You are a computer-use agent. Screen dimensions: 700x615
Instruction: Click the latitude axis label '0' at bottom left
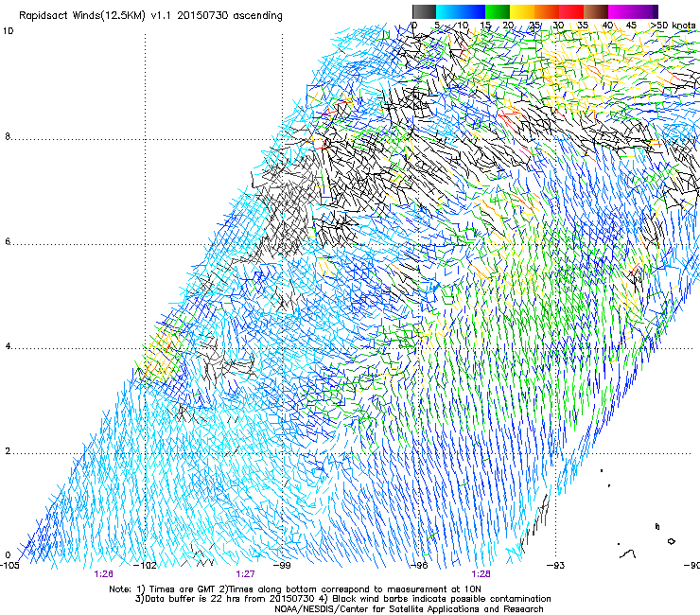pos(8,555)
